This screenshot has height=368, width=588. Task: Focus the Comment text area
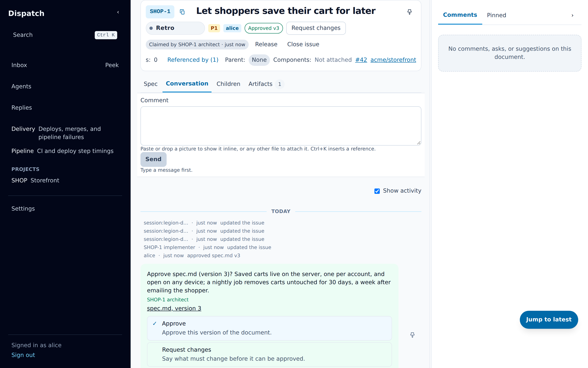pos(281,126)
